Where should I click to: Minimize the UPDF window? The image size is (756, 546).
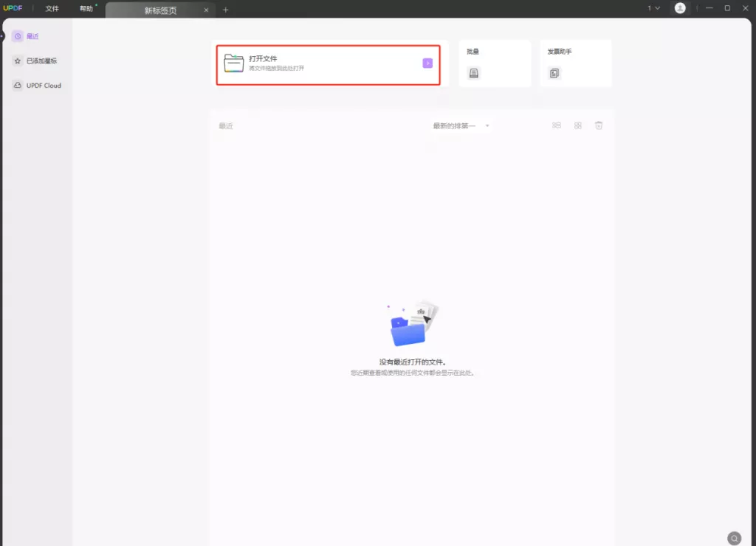(x=709, y=8)
